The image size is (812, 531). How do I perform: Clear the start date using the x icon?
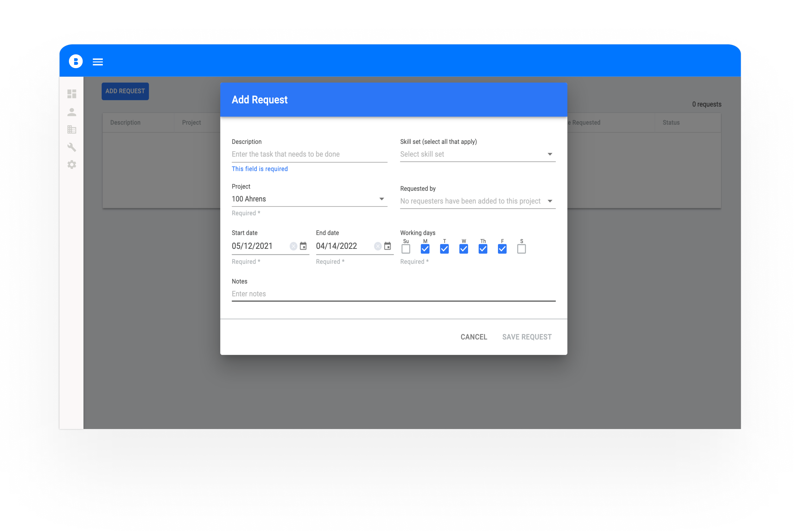(293, 246)
